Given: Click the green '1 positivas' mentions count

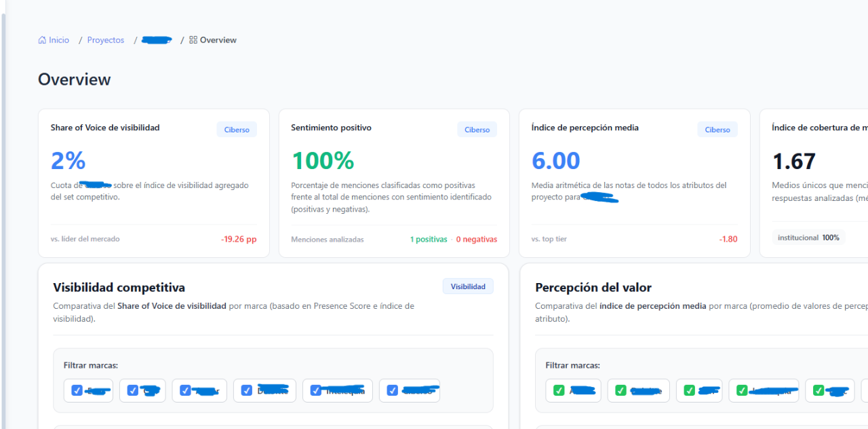Looking at the screenshot, I should pos(429,240).
